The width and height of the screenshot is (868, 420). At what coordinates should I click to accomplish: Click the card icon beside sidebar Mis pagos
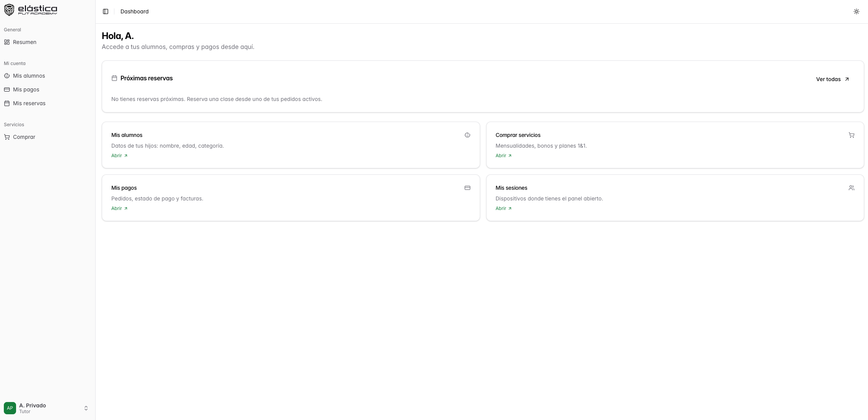point(7,90)
